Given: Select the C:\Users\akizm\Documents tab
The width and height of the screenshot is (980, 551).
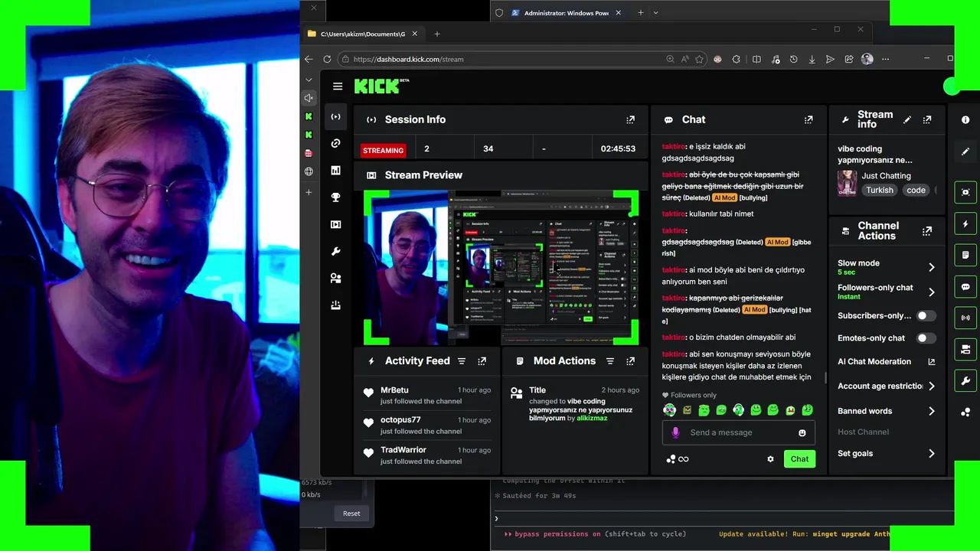Looking at the screenshot, I should 362,34.
